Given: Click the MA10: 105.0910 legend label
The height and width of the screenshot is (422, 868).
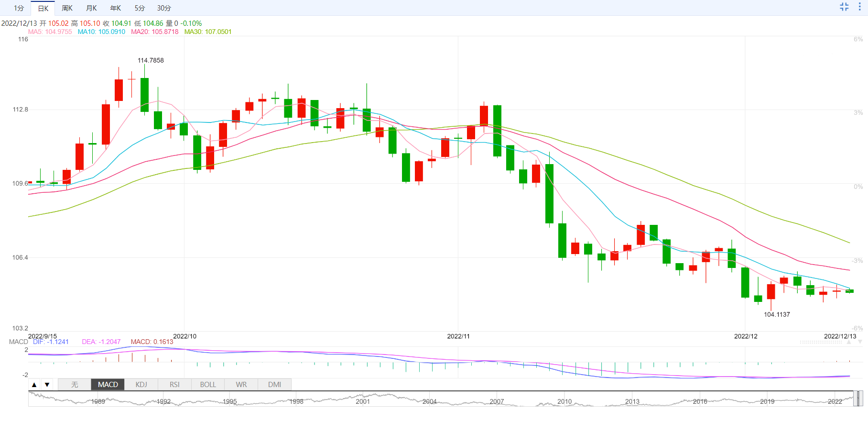Looking at the screenshot, I should (x=101, y=32).
